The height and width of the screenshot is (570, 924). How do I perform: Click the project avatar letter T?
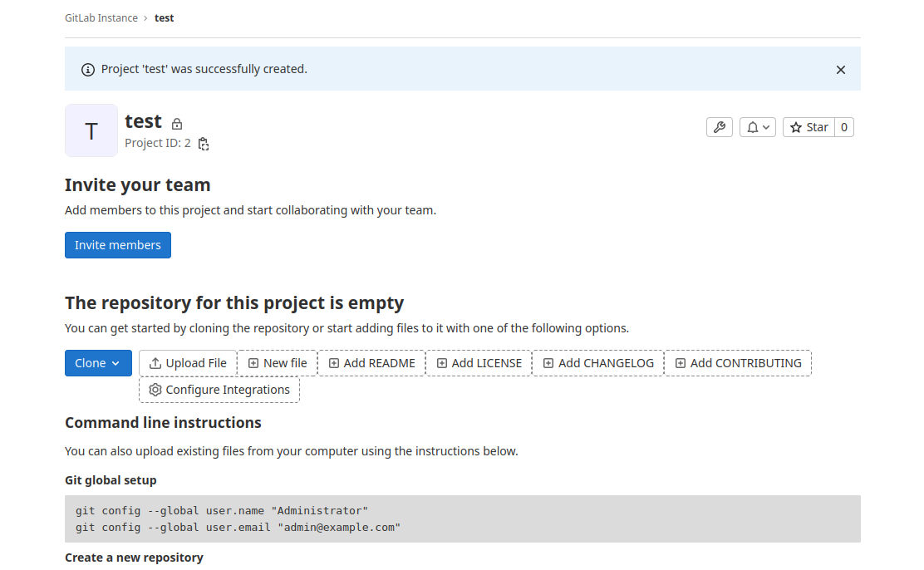[91, 130]
